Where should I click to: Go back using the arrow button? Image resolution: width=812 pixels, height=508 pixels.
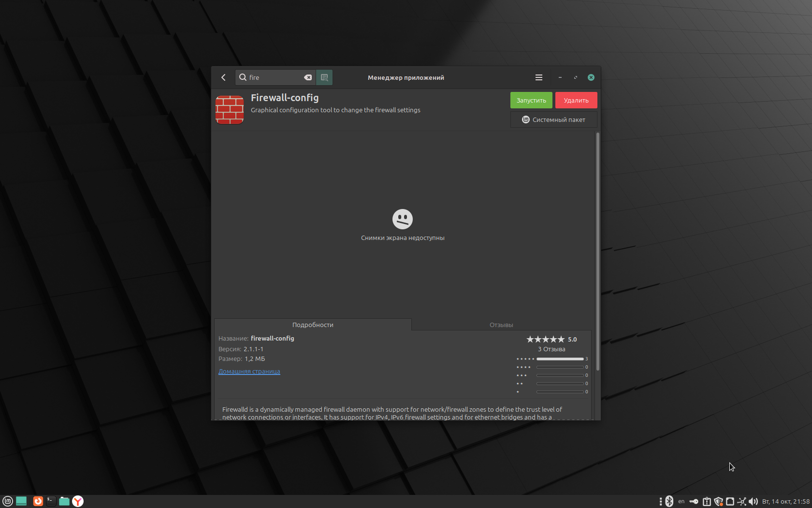223,77
